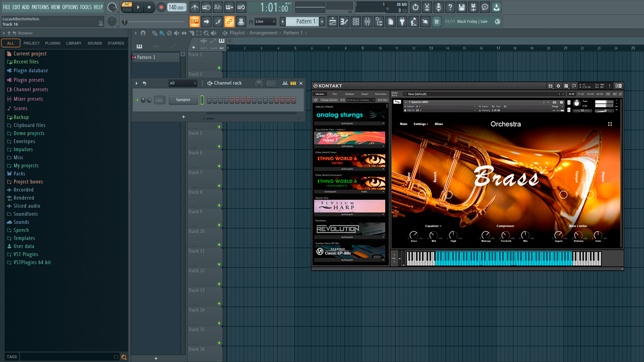Click the shopping cart icon

tap(437, 22)
